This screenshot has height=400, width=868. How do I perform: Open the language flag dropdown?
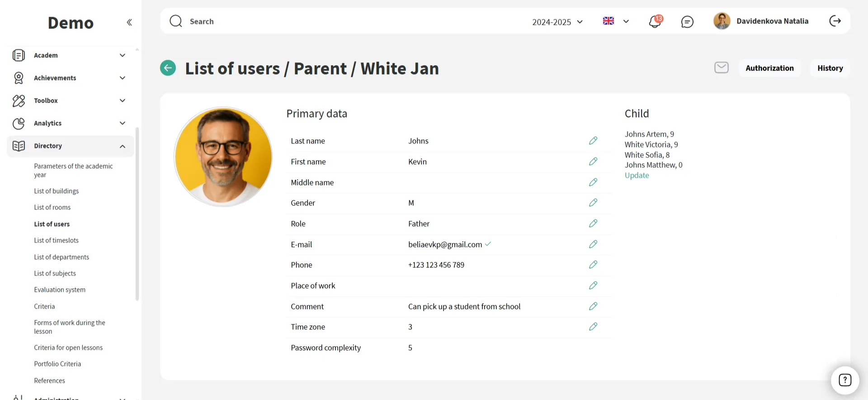pos(615,21)
